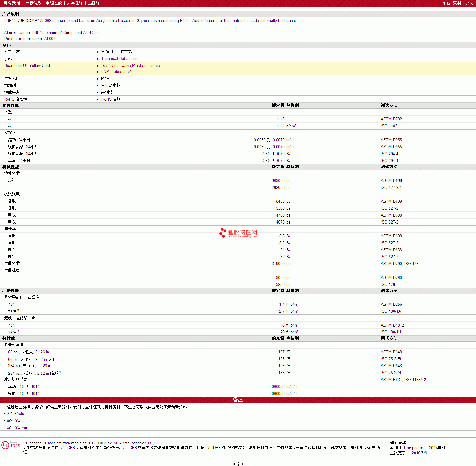The height and width of the screenshot is (466, 476).
Task: Click the RoHS 合规 value
Action: [111, 99]
